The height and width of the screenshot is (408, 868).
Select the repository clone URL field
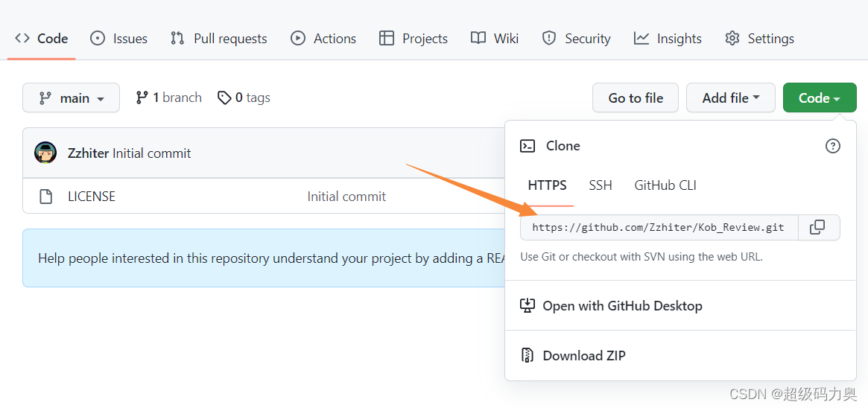point(659,227)
